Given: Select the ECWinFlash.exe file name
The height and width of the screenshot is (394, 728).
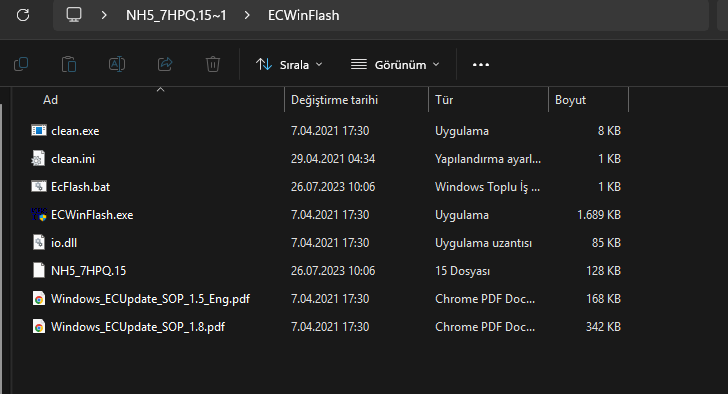Looking at the screenshot, I should click(x=92, y=215).
